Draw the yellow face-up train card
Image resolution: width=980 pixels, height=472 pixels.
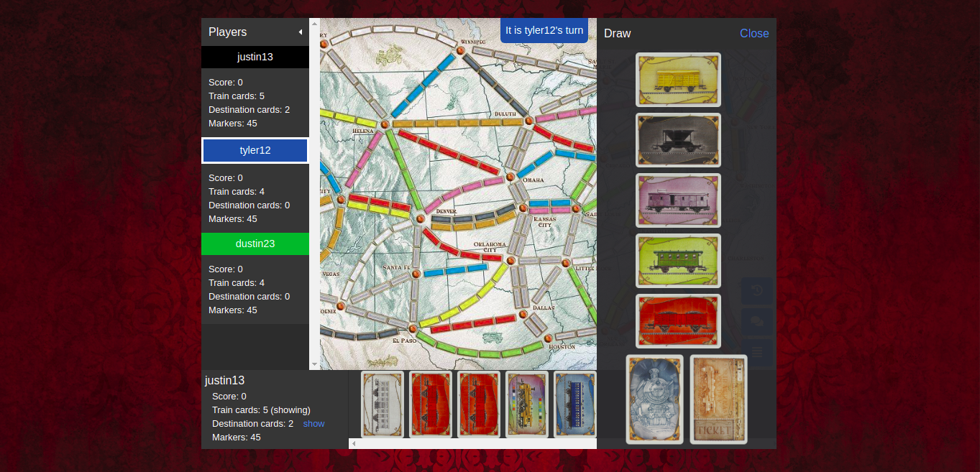pyautogui.click(x=678, y=80)
